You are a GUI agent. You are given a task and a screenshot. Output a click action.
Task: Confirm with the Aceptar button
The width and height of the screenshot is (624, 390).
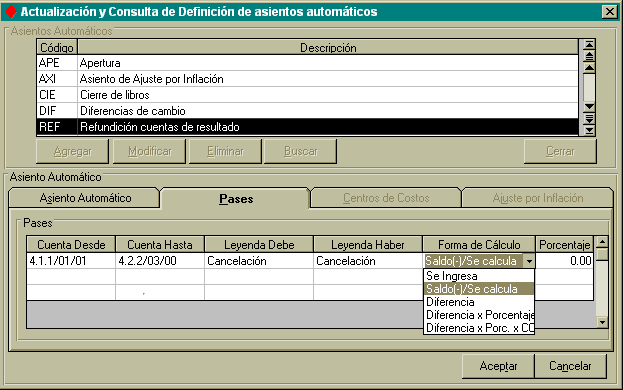498,366
